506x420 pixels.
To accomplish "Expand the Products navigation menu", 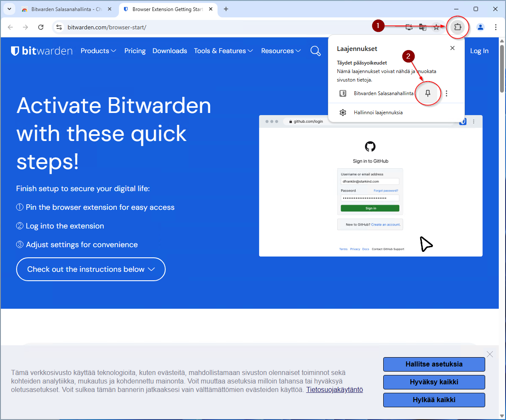I will coord(98,51).
